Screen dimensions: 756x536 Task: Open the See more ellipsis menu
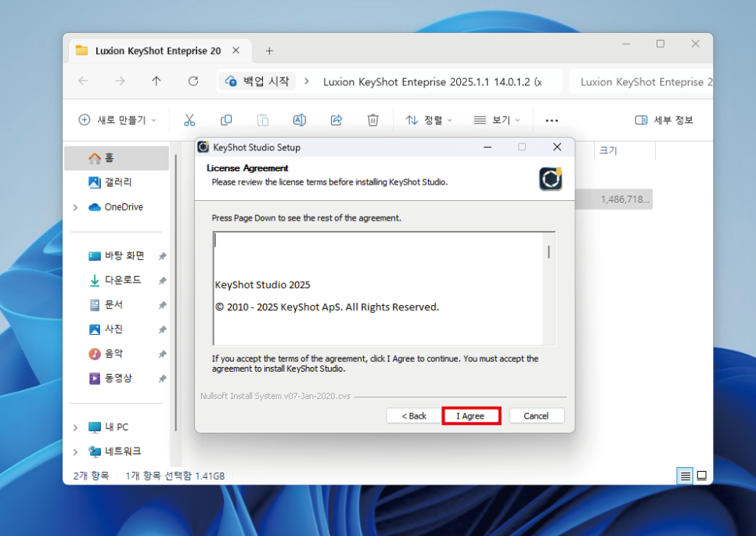click(x=552, y=121)
